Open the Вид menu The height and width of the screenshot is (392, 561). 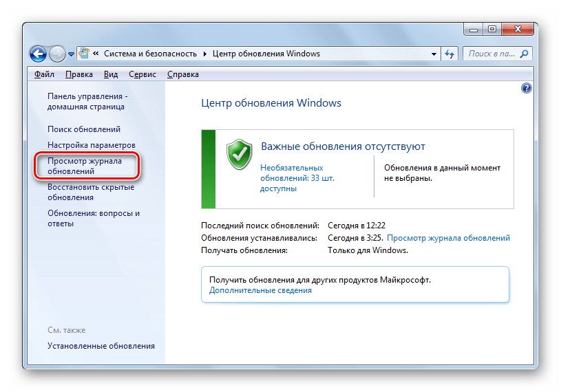[111, 74]
